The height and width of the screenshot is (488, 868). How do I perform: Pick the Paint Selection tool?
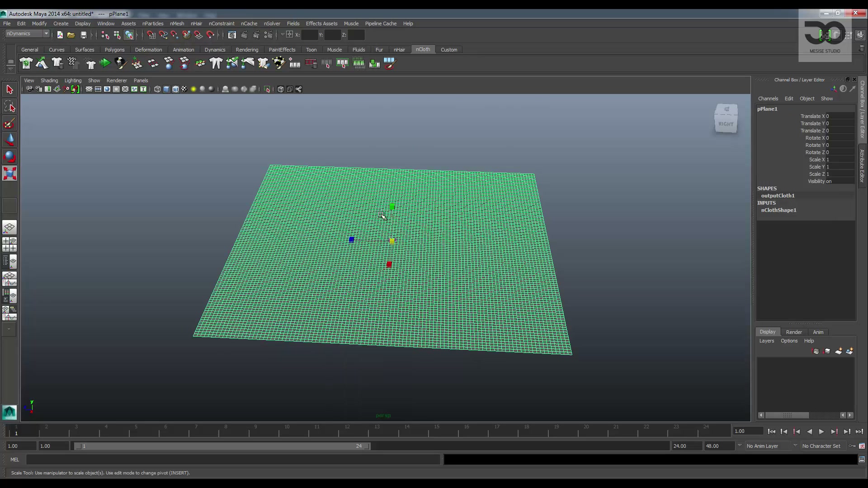tap(9, 123)
